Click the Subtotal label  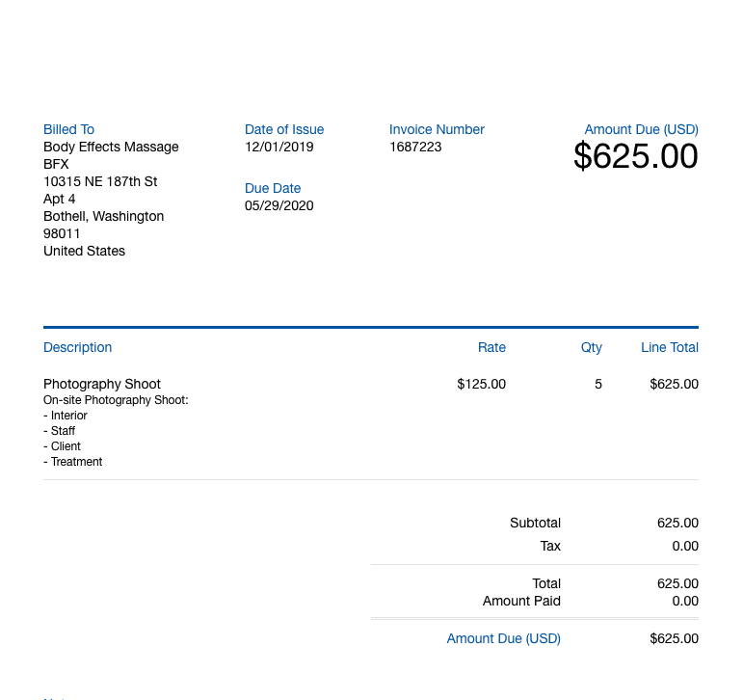click(536, 523)
